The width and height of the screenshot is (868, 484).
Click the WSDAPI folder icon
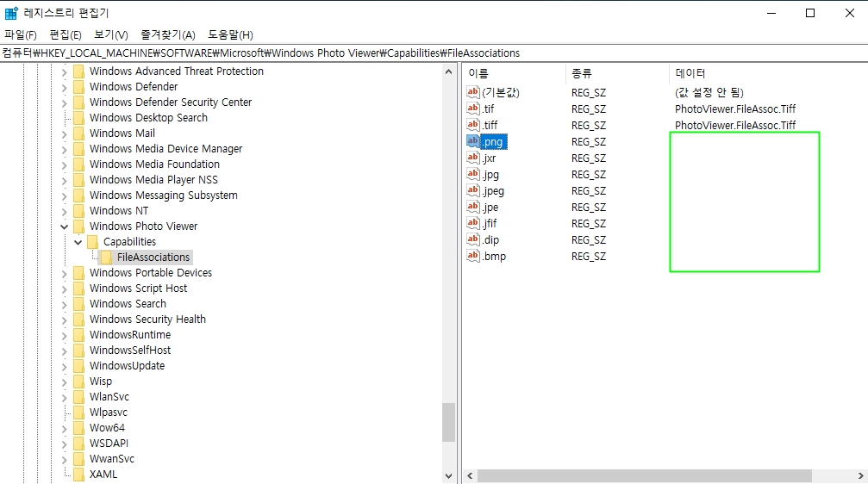(78, 443)
